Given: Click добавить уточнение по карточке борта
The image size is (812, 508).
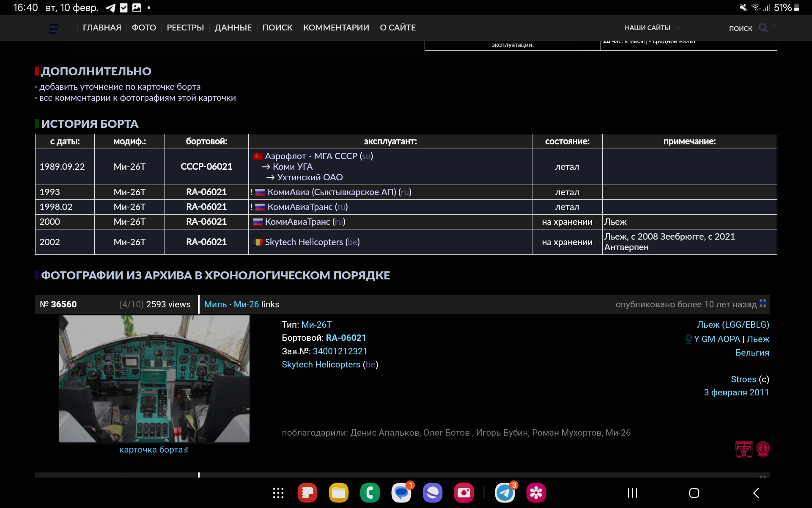Looking at the screenshot, I should click(120, 87).
